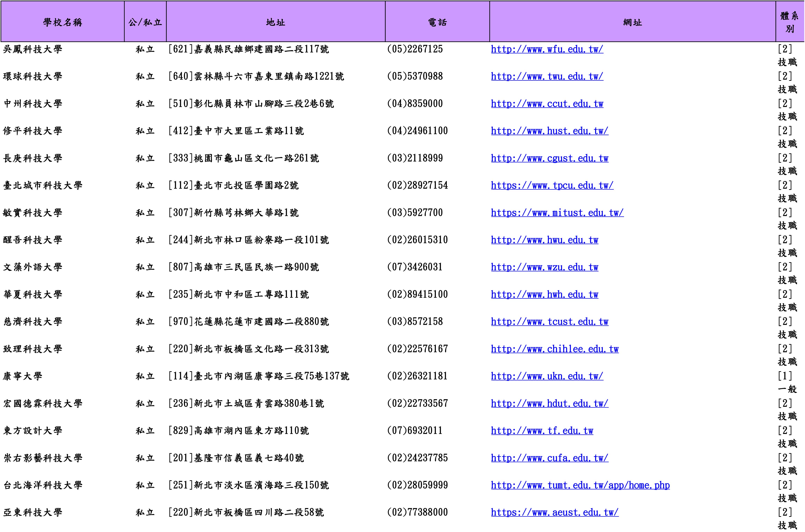Click the www.tumt.edu.tw/app/home.php link
The height and width of the screenshot is (532, 805).
(x=580, y=485)
